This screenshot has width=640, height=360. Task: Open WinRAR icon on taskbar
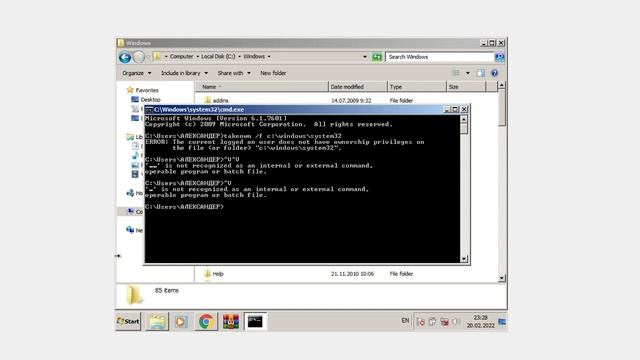point(231,322)
